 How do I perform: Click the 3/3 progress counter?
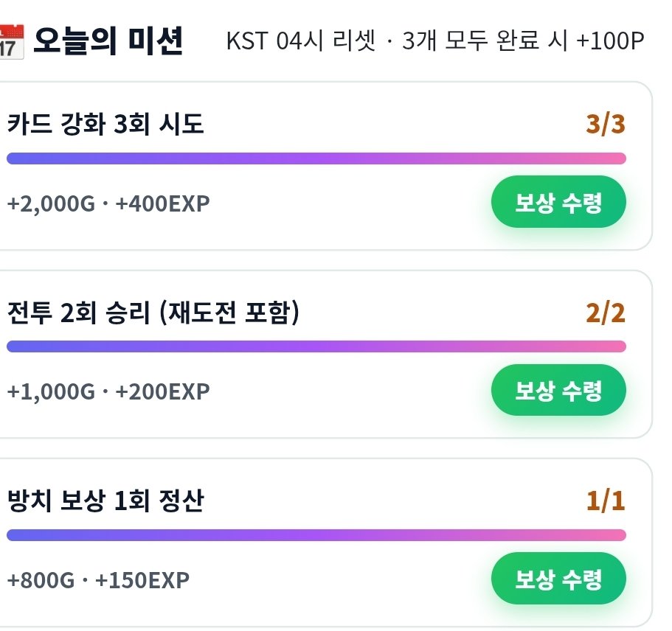[606, 125]
